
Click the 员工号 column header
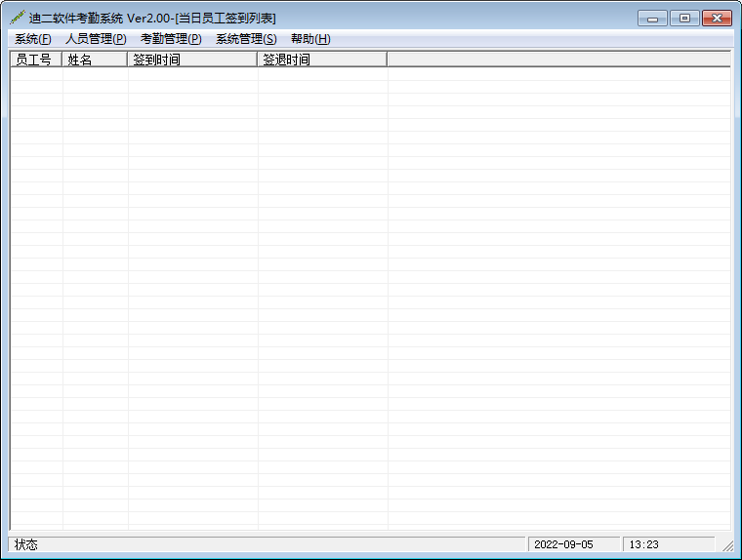click(36, 60)
